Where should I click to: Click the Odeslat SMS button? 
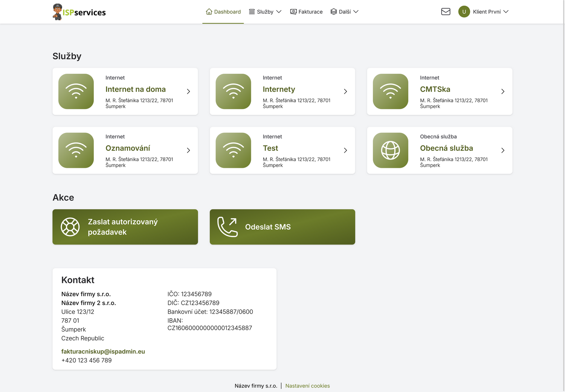(282, 227)
